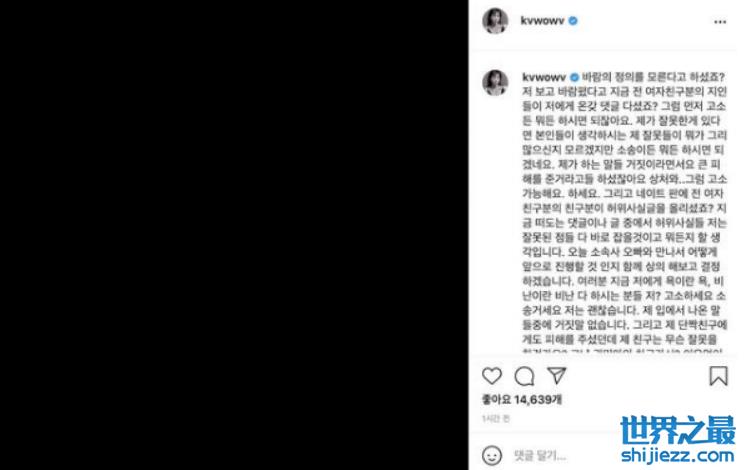Screen dimensions: 745x470
Task: Click the 世界之最 watermark logo
Action: click(678, 431)
